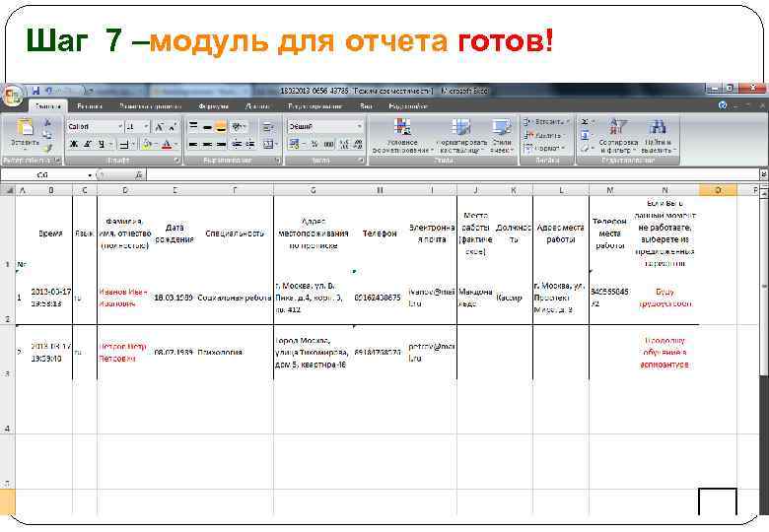Click the accounting number format icon
Image resolution: width=769 pixels, height=532 pixels.
click(x=295, y=144)
